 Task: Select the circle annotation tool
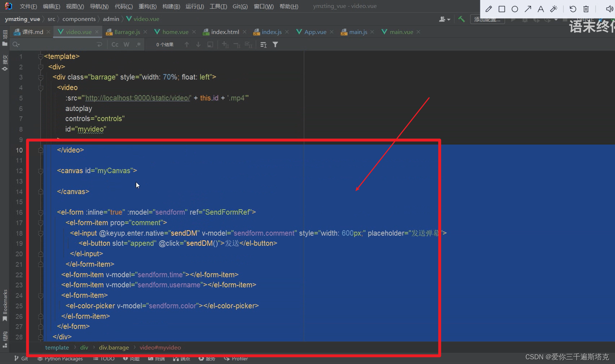click(515, 9)
